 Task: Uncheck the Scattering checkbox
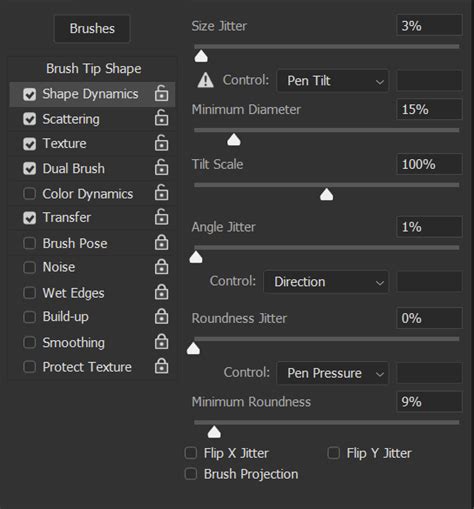[30, 119]
